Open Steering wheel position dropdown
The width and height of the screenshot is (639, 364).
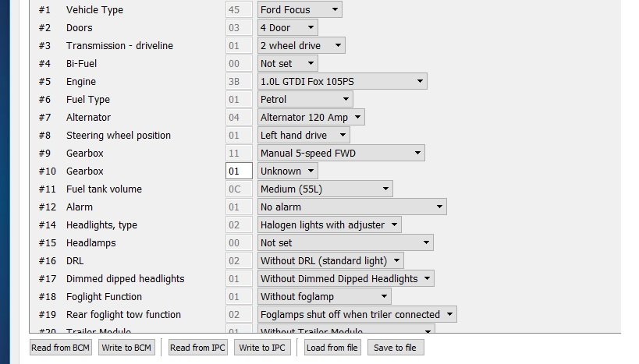(x=304, y=136)
